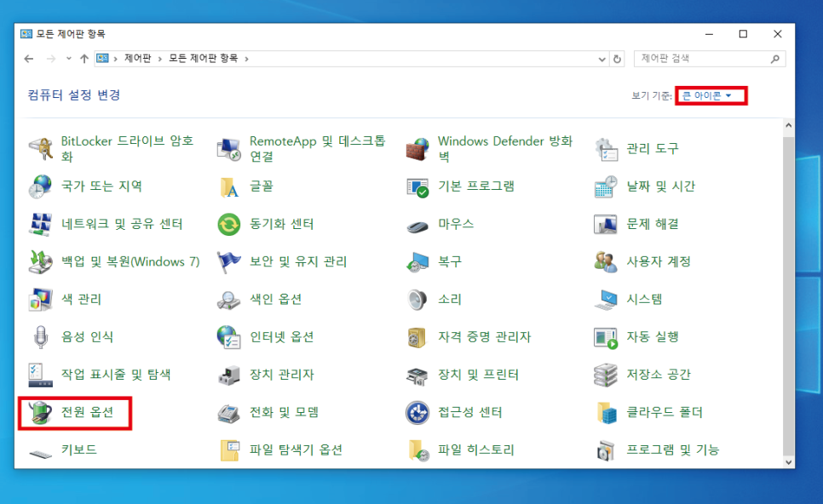Expand chevron after 모든 제어판 항목

click(x=246, y=59)
